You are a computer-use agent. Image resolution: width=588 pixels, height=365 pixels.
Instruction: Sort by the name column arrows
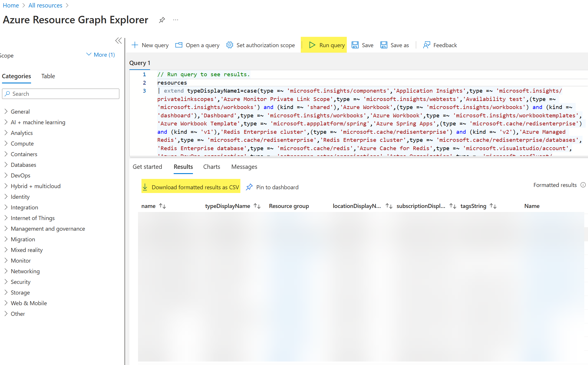click(163, 206)
